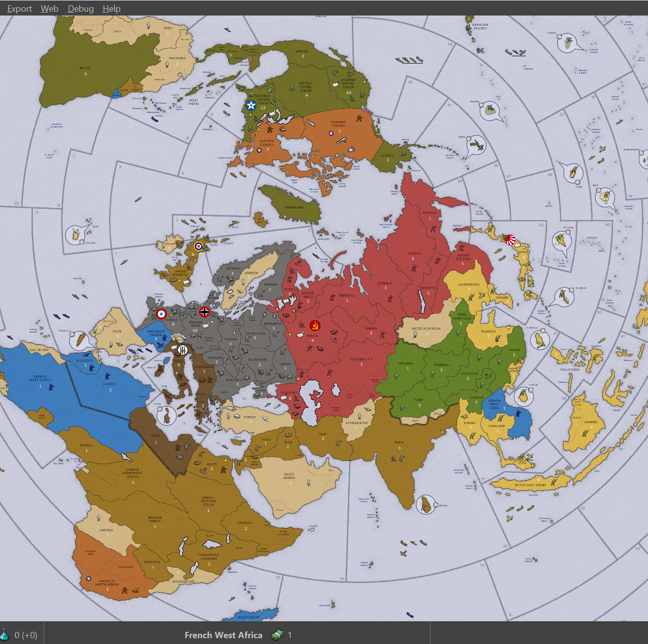
Task: Select the Manchukuo territory
Action: (469, 284)
